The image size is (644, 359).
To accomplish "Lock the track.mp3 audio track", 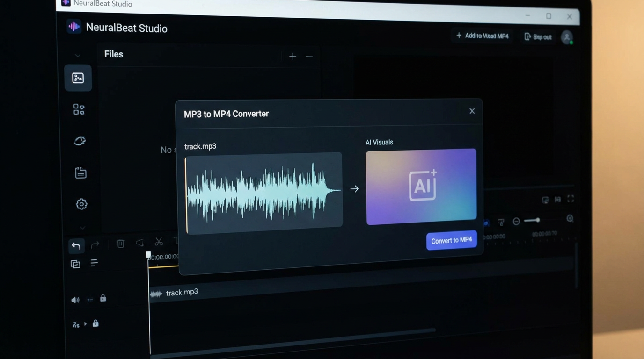I will (x=103, y=298).
